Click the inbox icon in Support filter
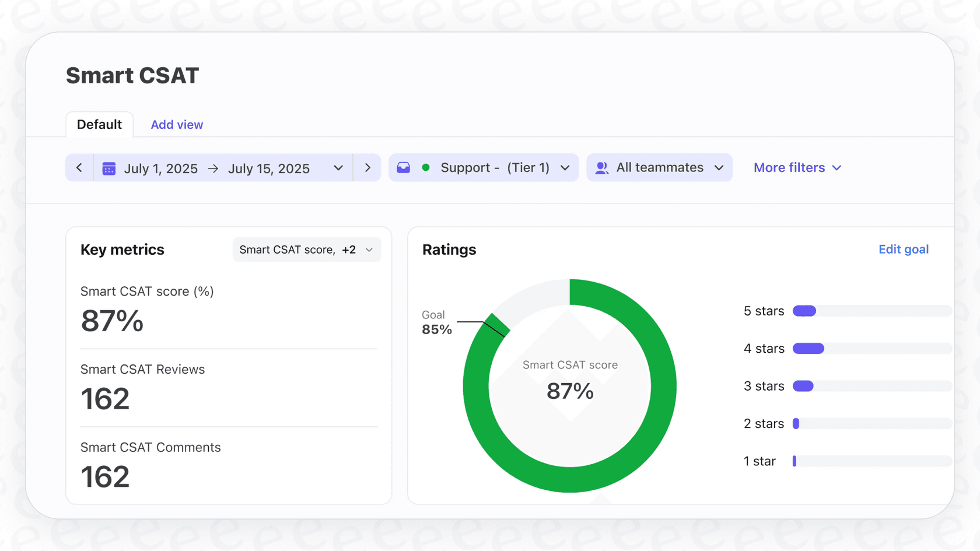980x551 pixels. tap(404, 168)
